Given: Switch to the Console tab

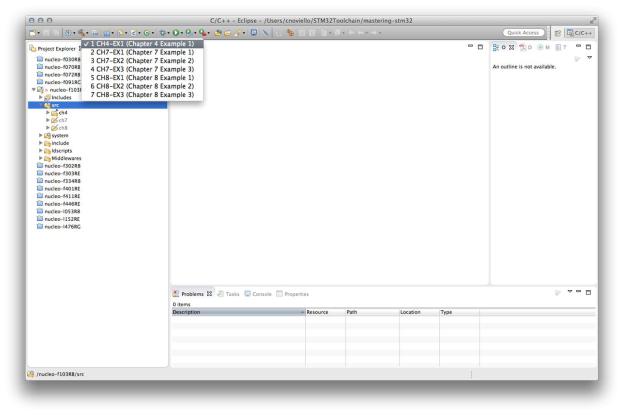Looking at the screenshot, I should click(258, 294).
